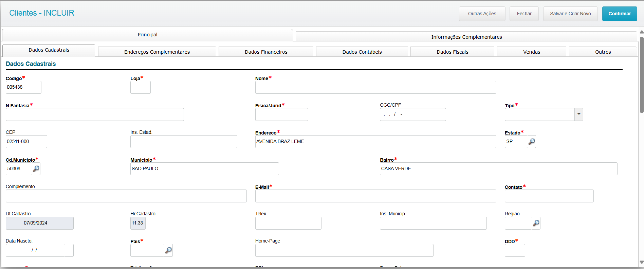Image resolution: width=644 pixels, height=269 pixels.
Task: Open the Vendas tab
Action: click(x=531, y=52)
